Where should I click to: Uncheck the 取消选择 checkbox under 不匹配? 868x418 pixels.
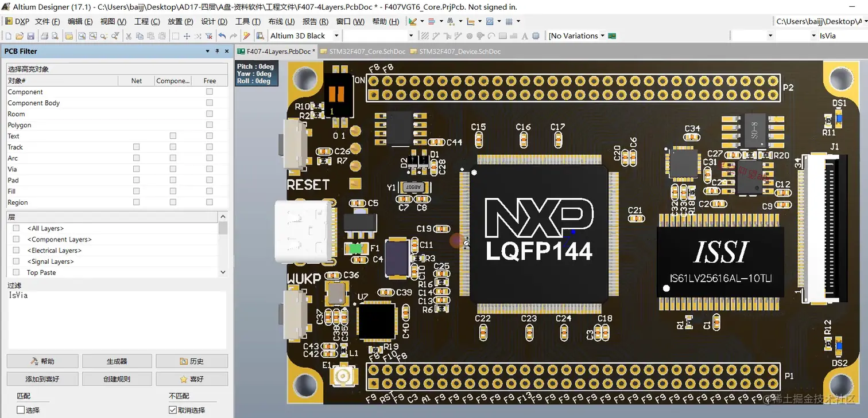click(x=172, y=410)
